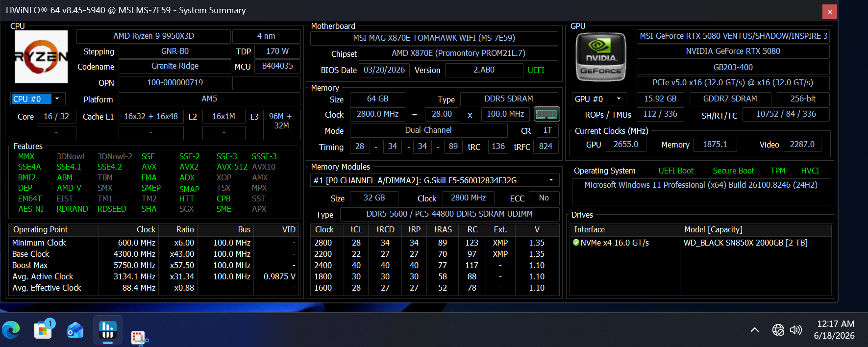Click the Interface column header in Drives
868x347 pixels.
624,230
